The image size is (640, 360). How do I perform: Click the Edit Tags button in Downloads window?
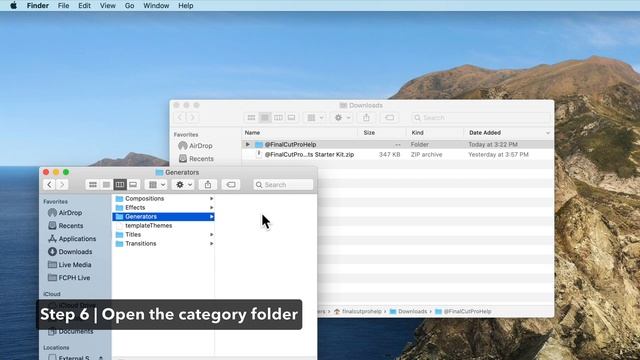pyautogui.click(x=389, y=118)
